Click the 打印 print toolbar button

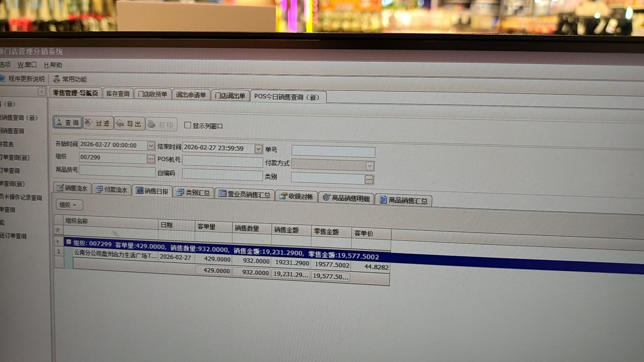point(161,125)
